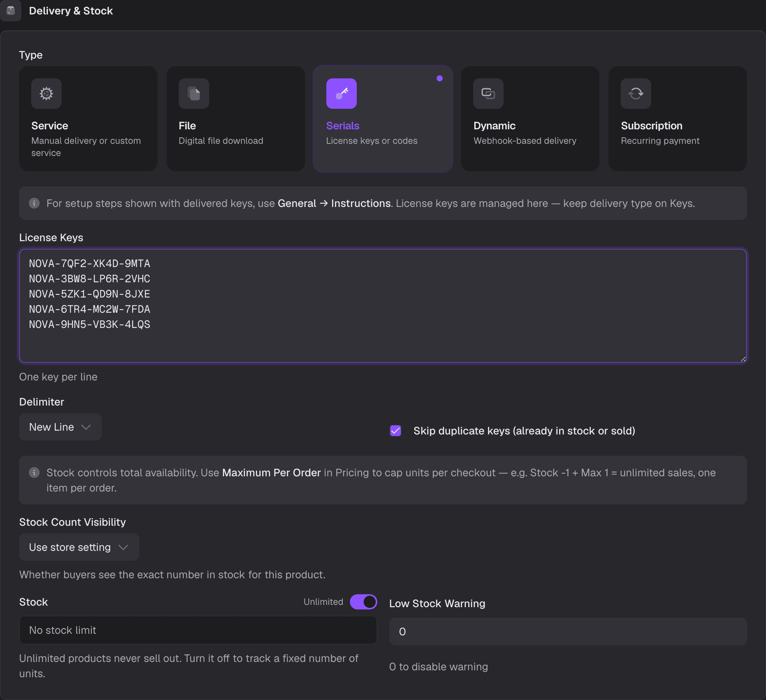Image resolution: width=766 pixels, height=700 pixels.
Task: Choose the Subscription delivery type card
Action: click(678, 119)
